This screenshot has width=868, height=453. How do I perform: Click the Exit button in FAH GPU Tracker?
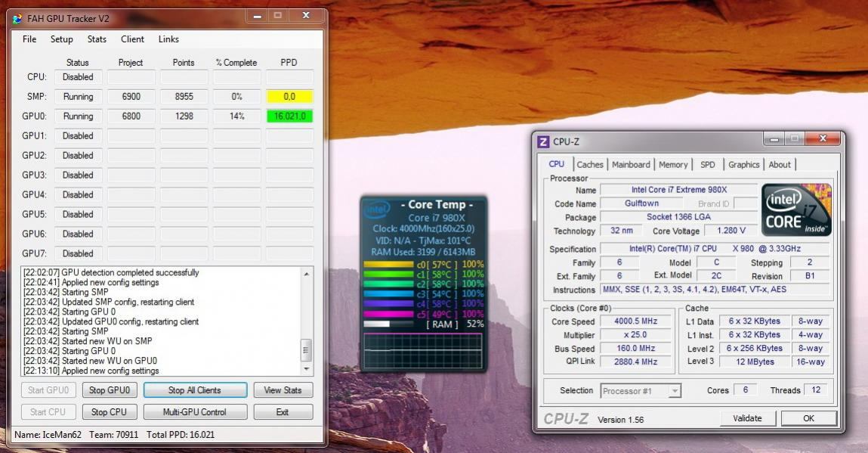(283, 412)
